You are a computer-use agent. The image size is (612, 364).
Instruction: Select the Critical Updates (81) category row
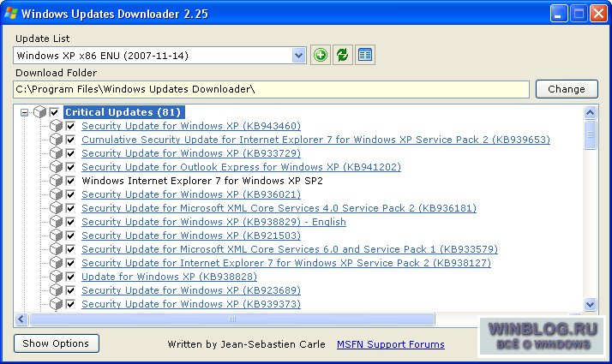(123, 112)
